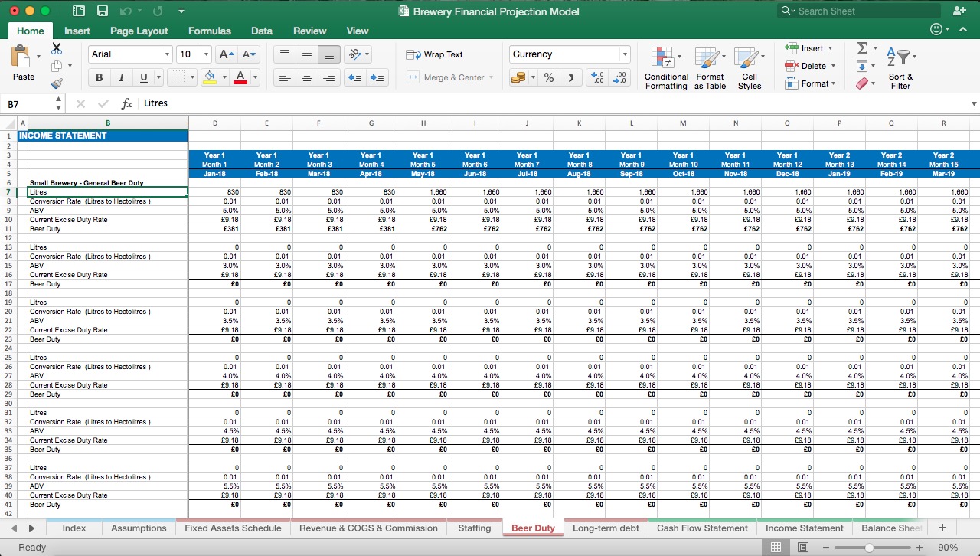Switch to the Cash Flow Statement sheet
Screen dimensions: 980x556
tap(702, 528)
